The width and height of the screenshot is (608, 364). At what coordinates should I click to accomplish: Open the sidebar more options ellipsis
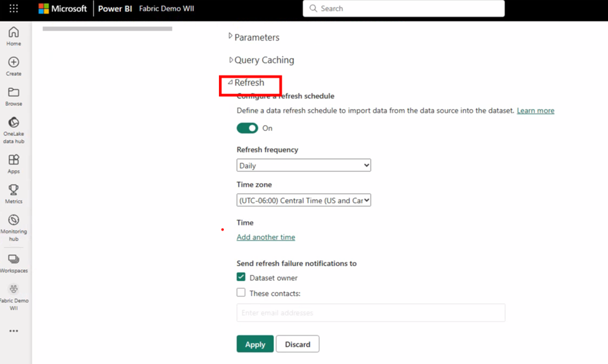[x=14, y=331]
